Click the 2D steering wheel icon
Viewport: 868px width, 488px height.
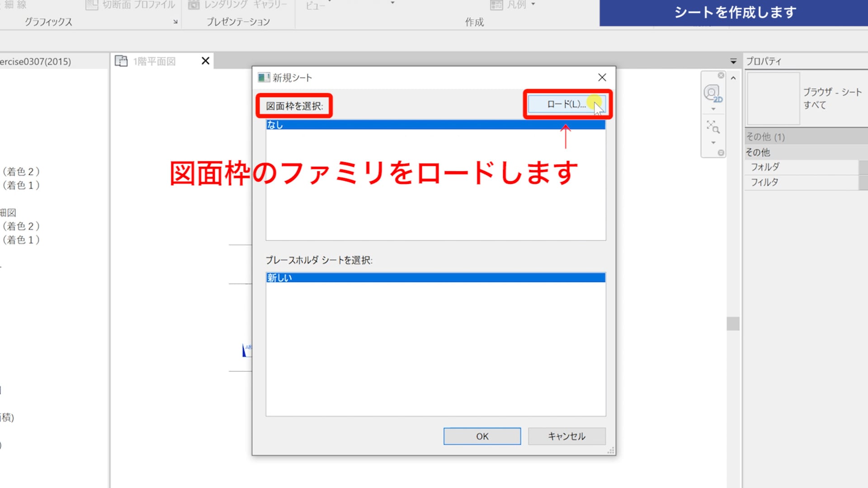point(712,94)
